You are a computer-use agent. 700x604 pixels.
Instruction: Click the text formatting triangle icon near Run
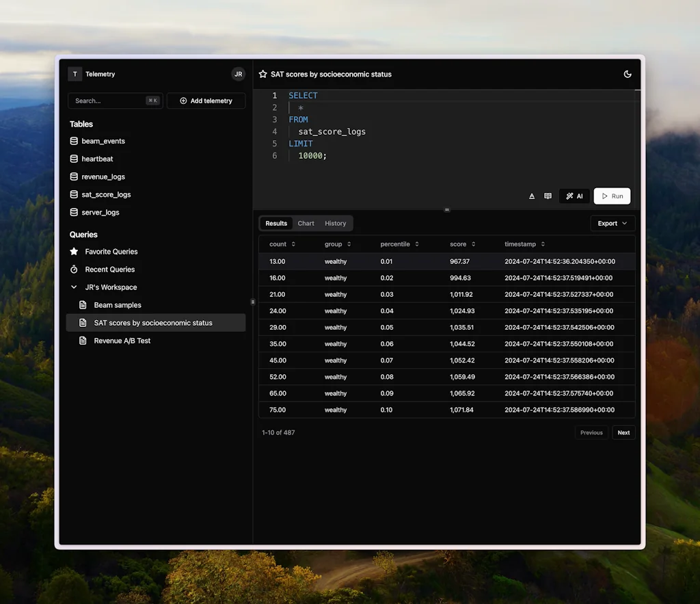[531, 196]
